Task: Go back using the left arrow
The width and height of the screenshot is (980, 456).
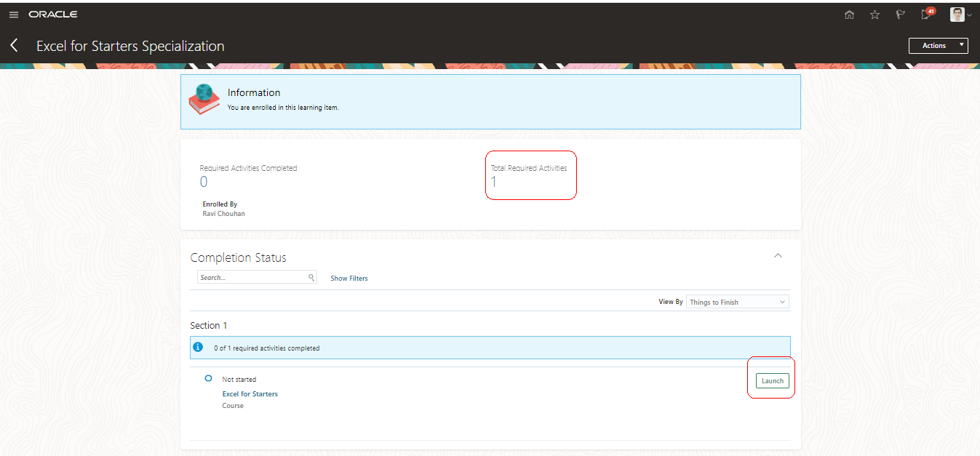Action: tap(14, 46)
